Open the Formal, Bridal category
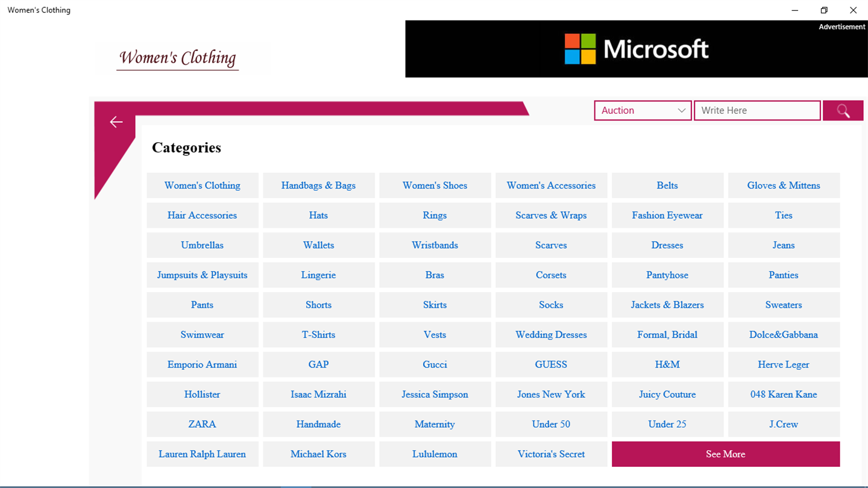The width and height of the screenshot is (868, 488). [668, 335]
